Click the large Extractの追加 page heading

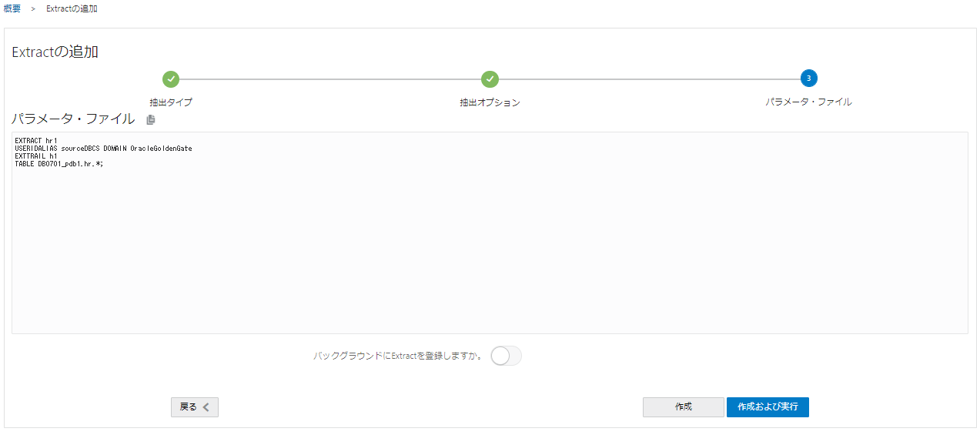pos(55,52)
